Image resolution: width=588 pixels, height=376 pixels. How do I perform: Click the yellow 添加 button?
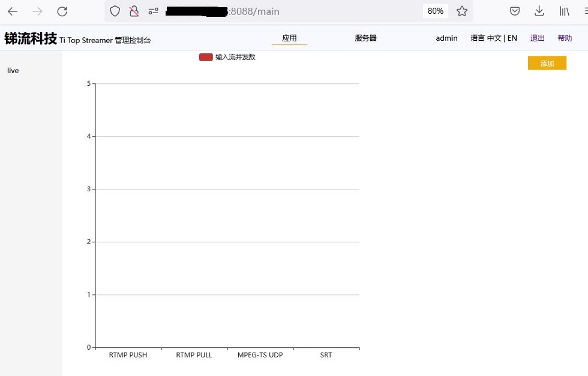[x=547, y=63]
